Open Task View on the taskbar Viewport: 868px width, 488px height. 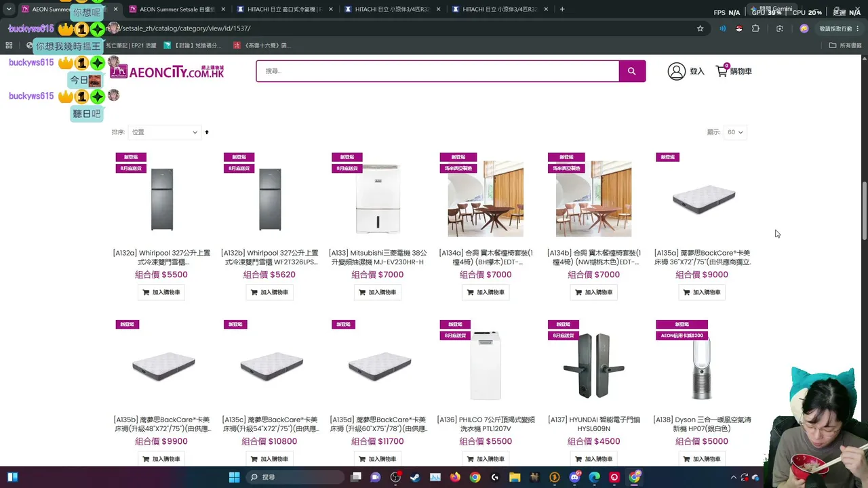356,477
